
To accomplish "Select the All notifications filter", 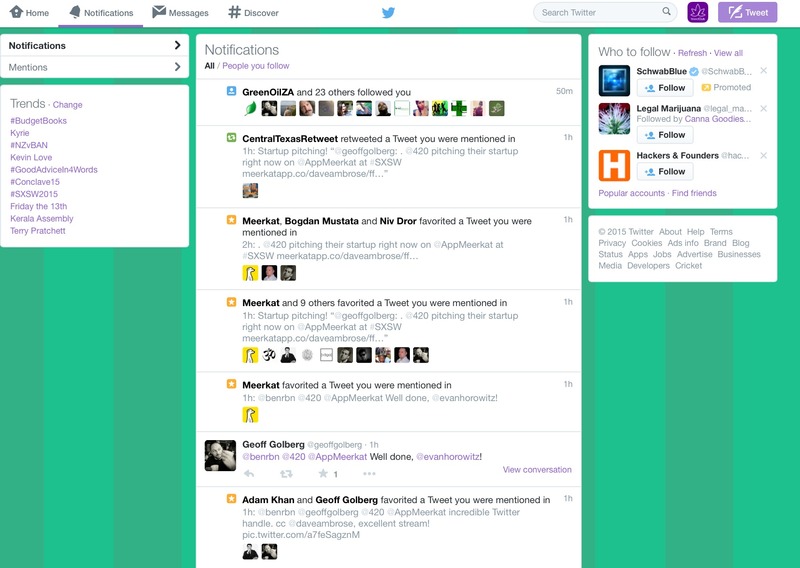I will [x=209, y=66].
